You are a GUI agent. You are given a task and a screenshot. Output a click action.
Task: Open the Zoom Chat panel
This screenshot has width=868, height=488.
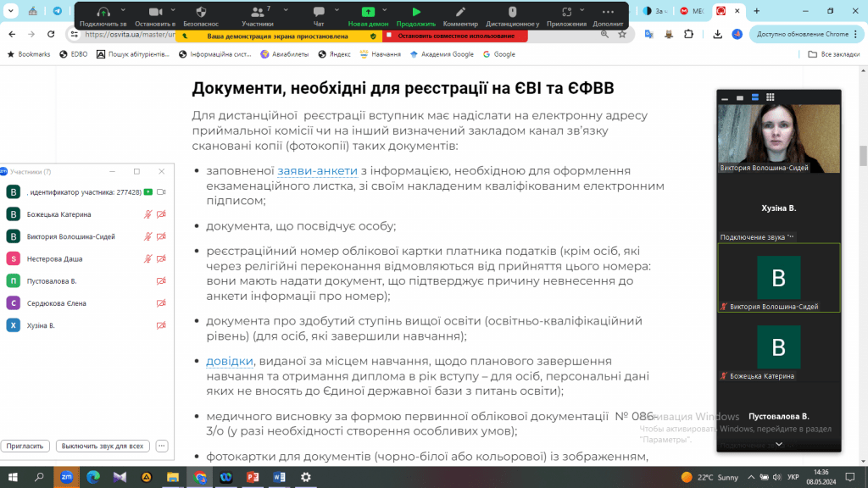coord(319,13)
